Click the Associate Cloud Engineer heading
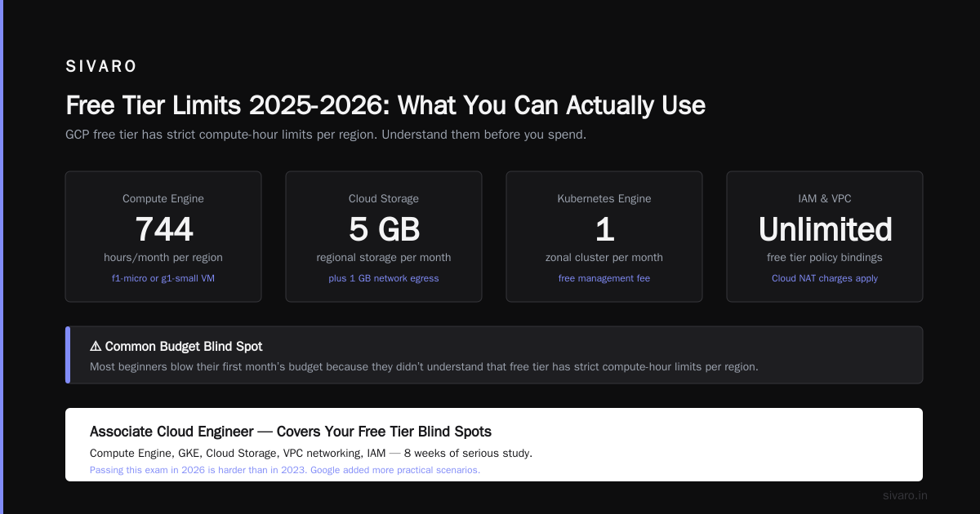 point(291,432)
